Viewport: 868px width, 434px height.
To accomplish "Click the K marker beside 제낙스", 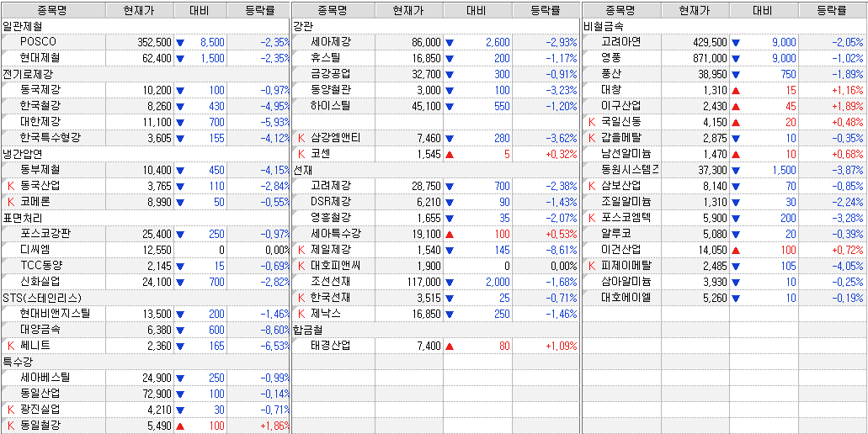I will (301, 314).
